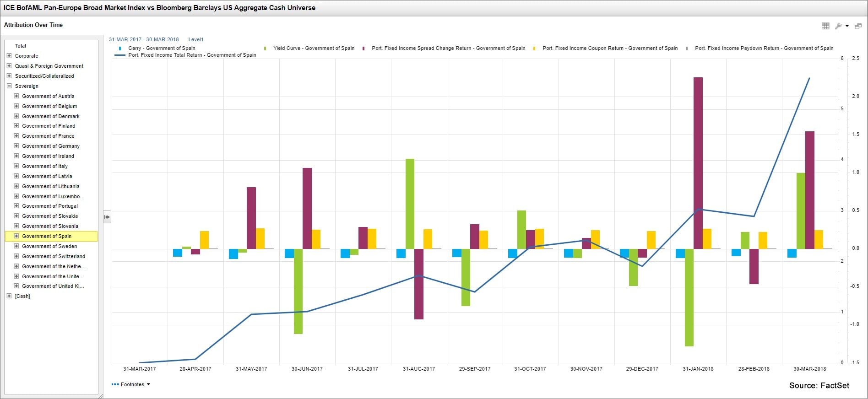Expand the Footnotes dropdown arrow

pyautogui.click(x=148, y=384)
